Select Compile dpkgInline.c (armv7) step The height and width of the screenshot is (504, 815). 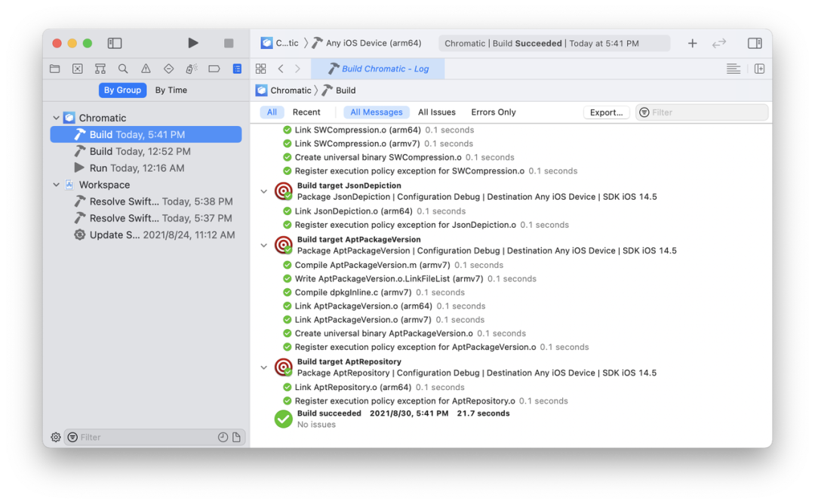[374, 293]
